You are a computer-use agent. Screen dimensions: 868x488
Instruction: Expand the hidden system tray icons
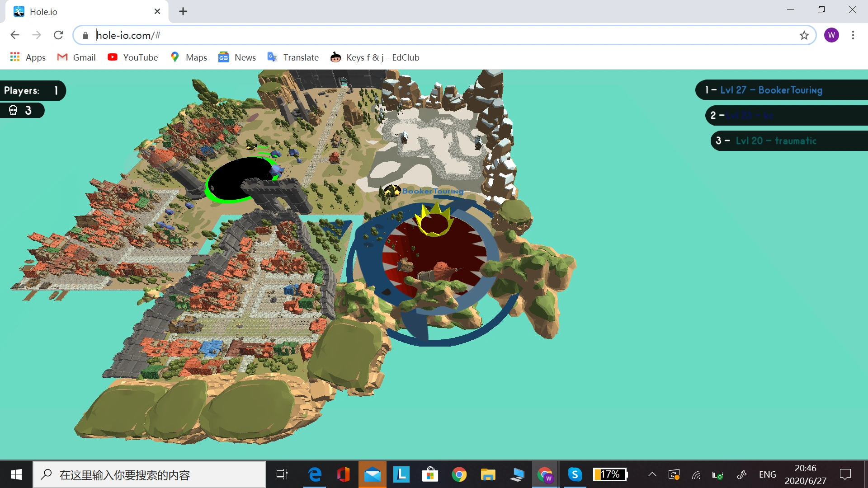(652, 474)
